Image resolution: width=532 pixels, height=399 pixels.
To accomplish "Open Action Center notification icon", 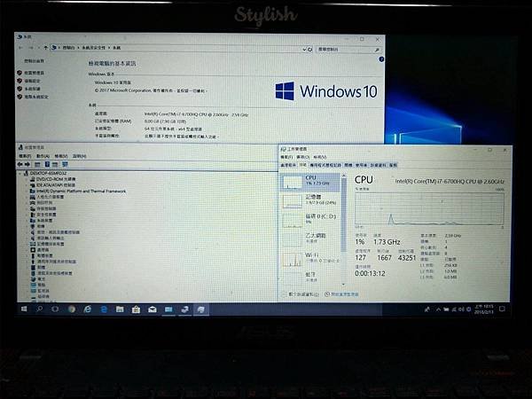I will (502, 309).
